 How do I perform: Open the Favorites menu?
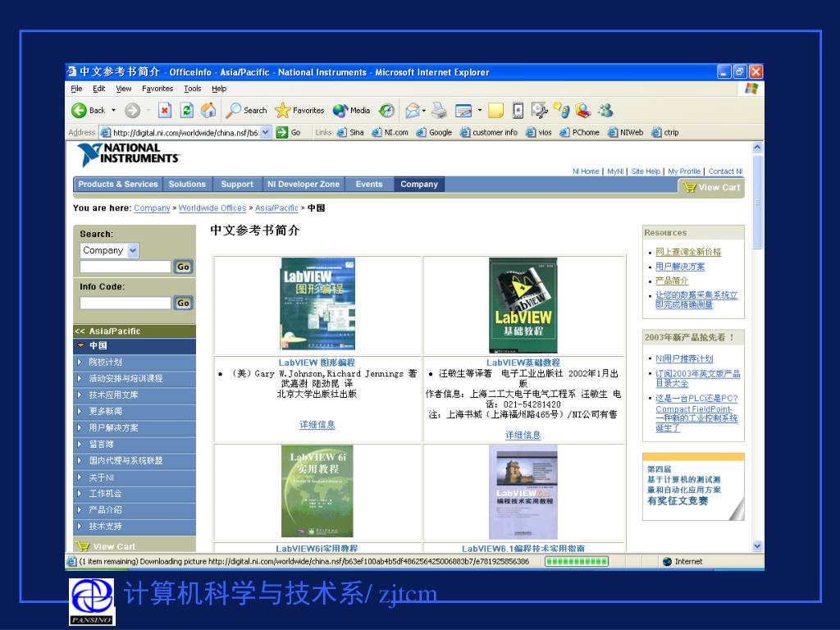pyautogui.click(x=157, y=89)
